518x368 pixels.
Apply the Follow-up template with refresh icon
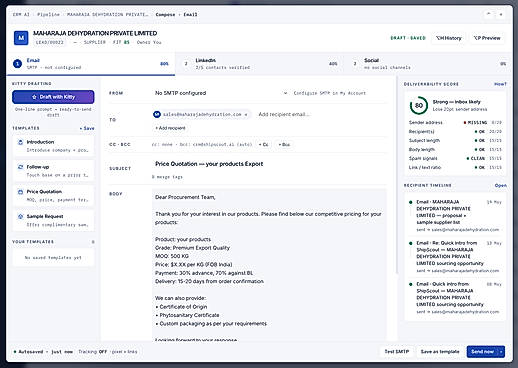(x=53, y=171)
